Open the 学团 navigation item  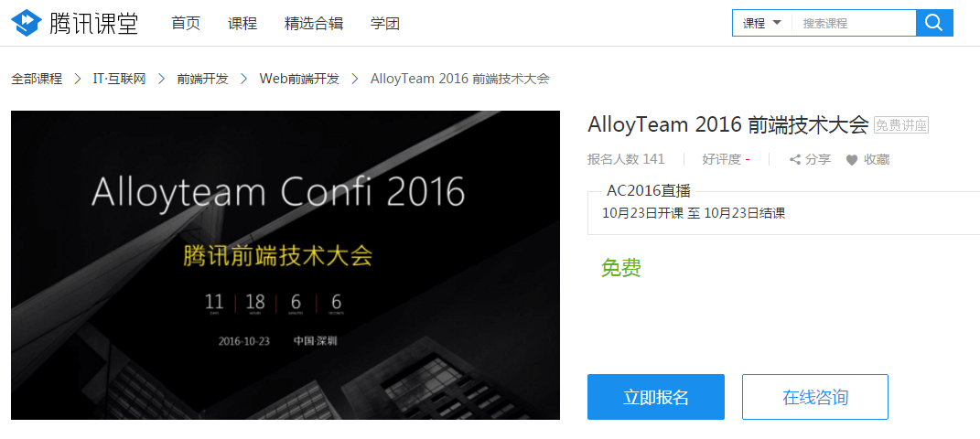(x=385, y=24)
